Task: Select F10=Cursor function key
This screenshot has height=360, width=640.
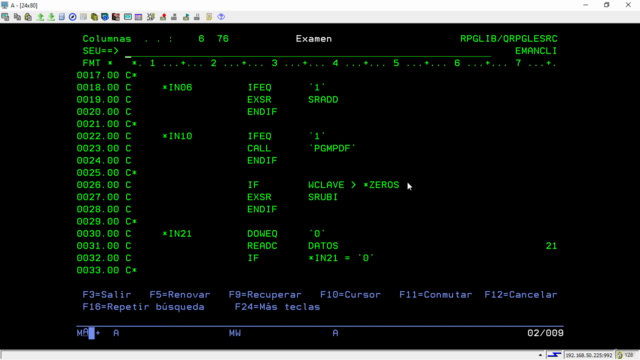Action: click(x=350, y=295)
